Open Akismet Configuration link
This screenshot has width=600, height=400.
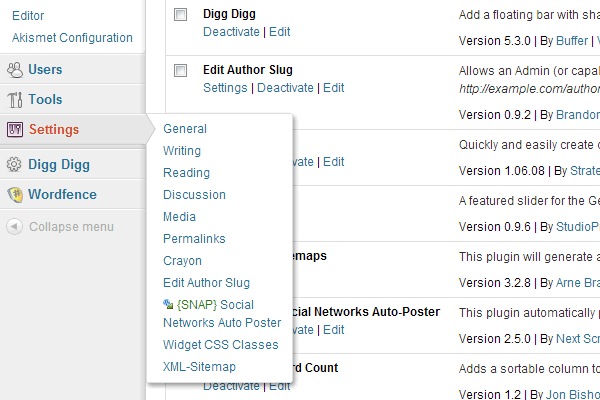point(72,38)
